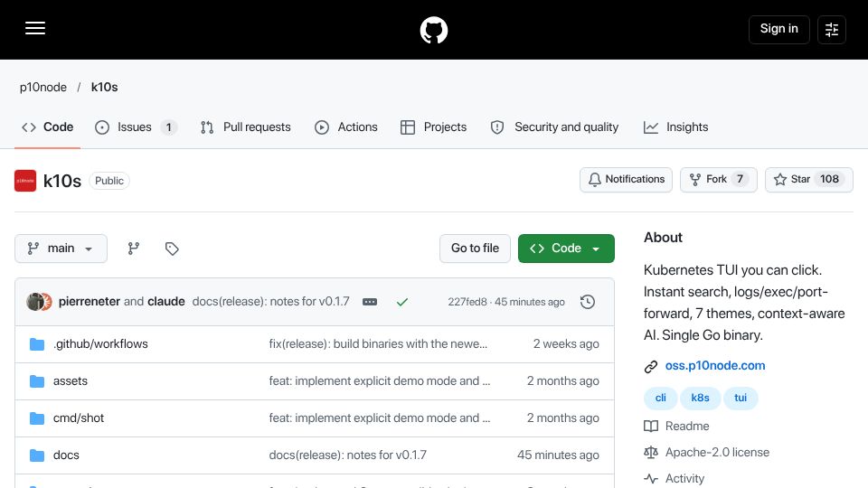Image resolution: width=868 pixels, height=488 pixels.
Task: Open the Readme link
Action: (687, 426)
